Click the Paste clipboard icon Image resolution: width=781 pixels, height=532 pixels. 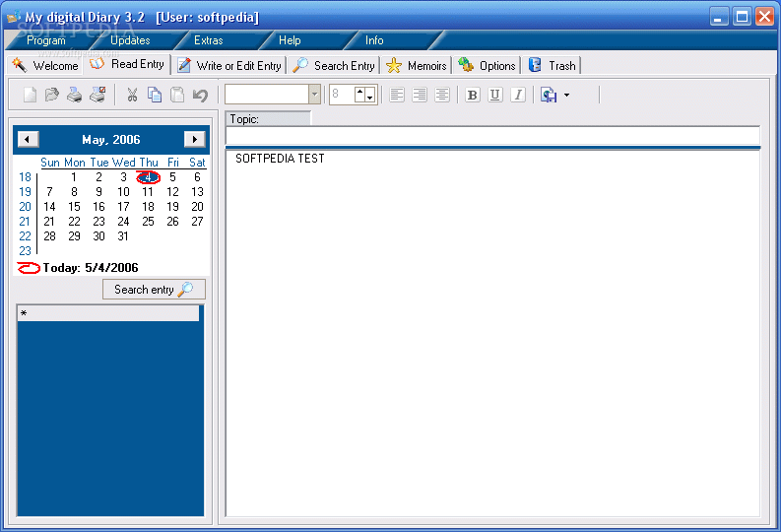[177, 95]
